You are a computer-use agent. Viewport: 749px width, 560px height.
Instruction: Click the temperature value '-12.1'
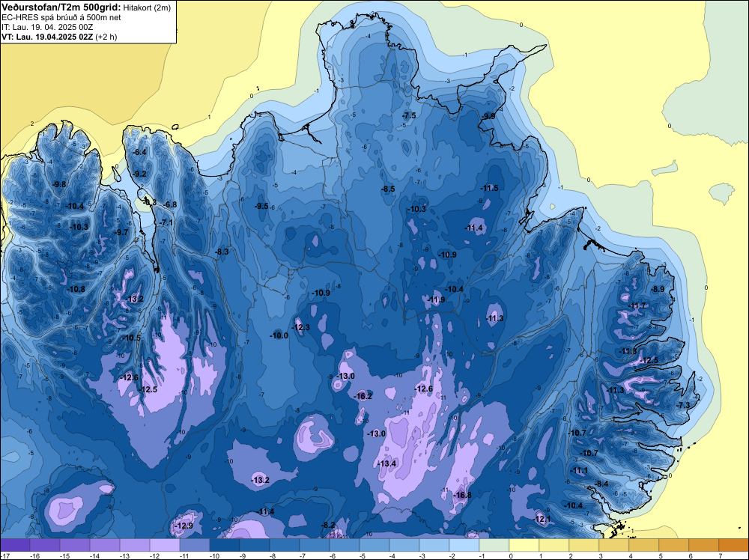pos(542,519)
